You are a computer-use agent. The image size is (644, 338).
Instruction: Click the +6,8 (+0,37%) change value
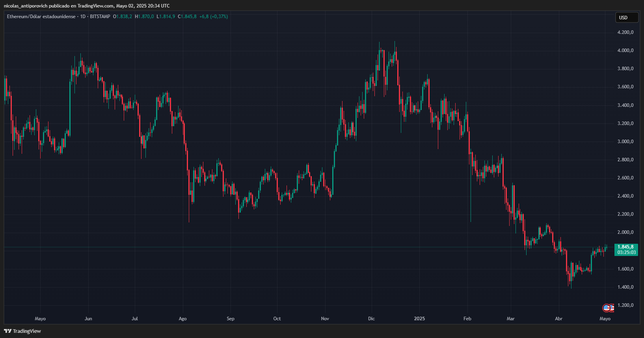coord(214,17)
